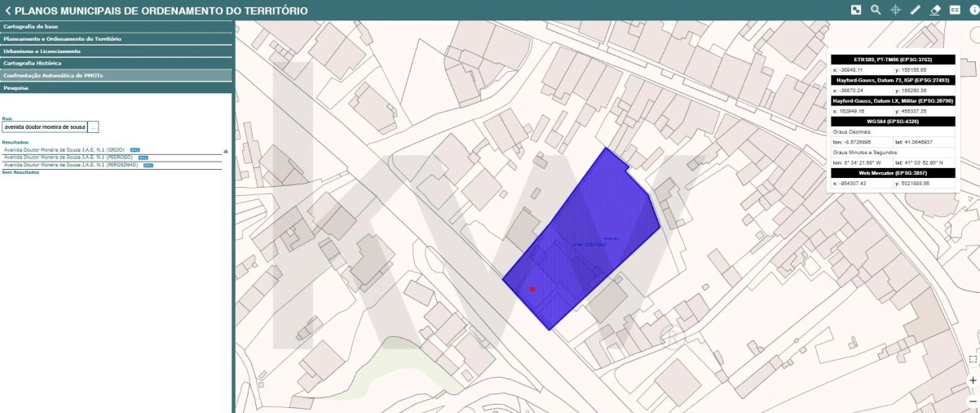Viewport: 980px width, 413px height.
Task: Zoom in with the plus button
Action: point(973,380)
